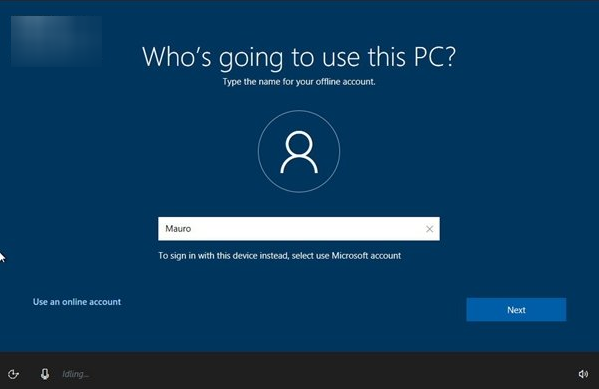Select the user avatar circle
Image resolution: width=599 pixels, height=389 pixels.
point(299,151)
